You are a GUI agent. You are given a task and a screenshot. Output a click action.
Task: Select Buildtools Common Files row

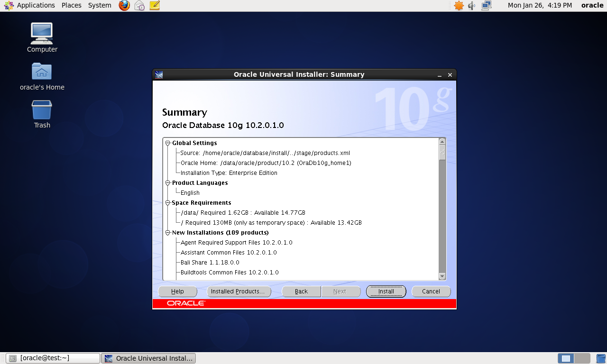tap(230, 273)
